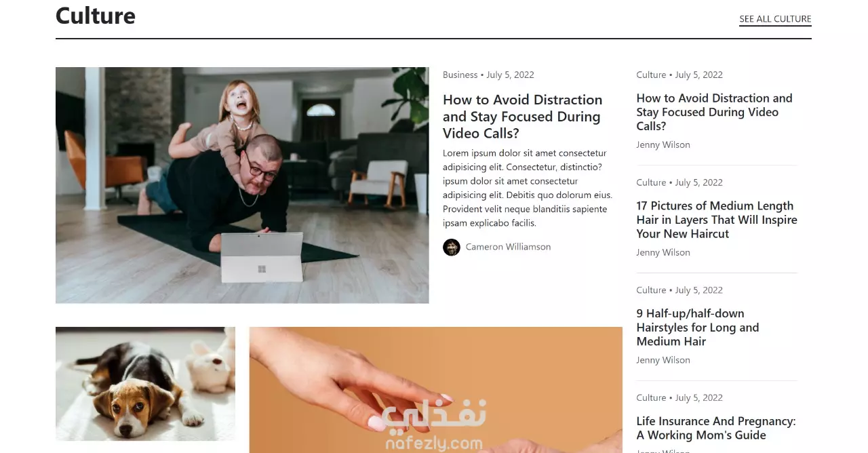Open 9 Half-up/half-down Hairstyles article

[698, 328]
